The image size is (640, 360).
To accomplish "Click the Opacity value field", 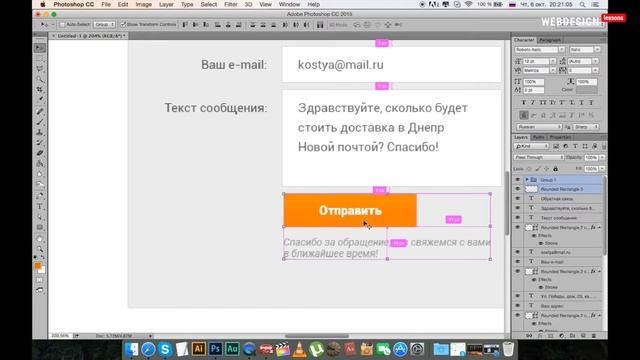I will click(x=591, y=157).
